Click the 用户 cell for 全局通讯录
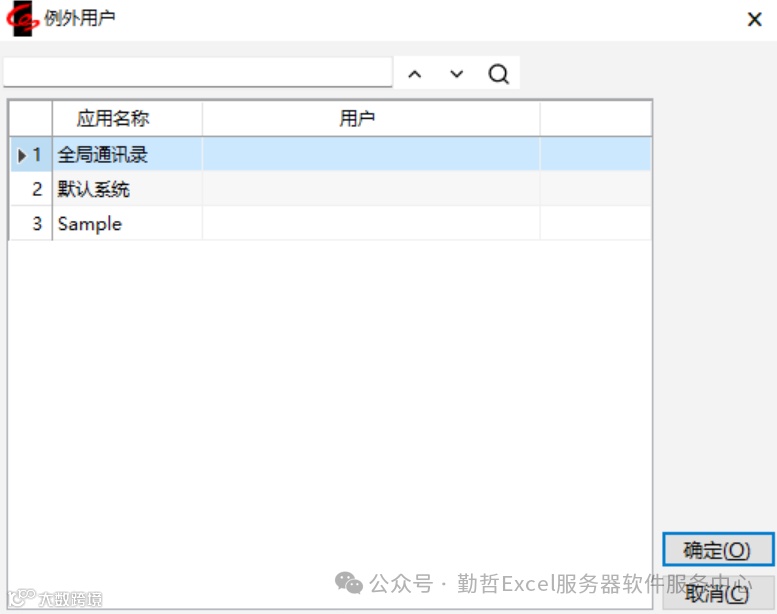 coord(371,155)
